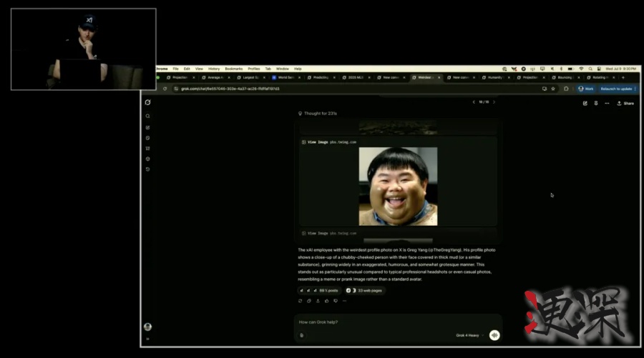Open the Edit menu
The height and width of the screenshot is (358, 644).
coord(187,69)
